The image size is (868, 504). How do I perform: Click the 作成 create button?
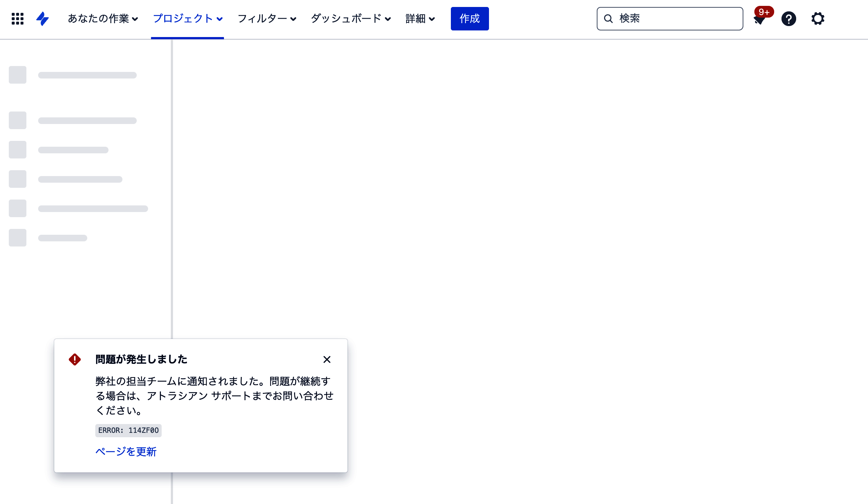click(470, 19)
